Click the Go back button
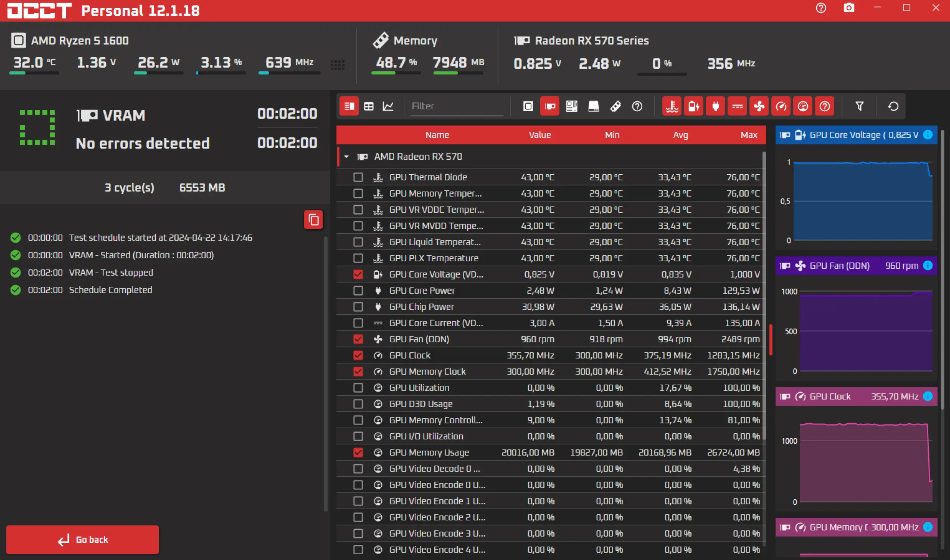This screenshot has width=950, height=560. click(82, 539)
